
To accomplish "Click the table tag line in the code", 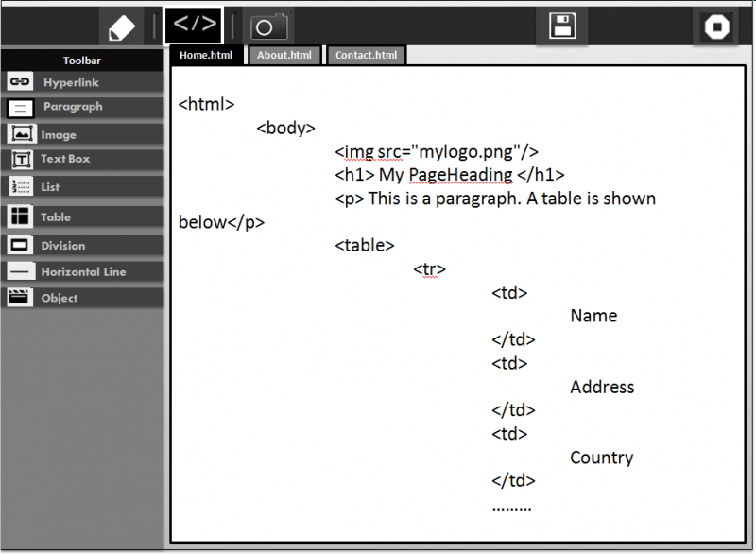I will point(365,246).
